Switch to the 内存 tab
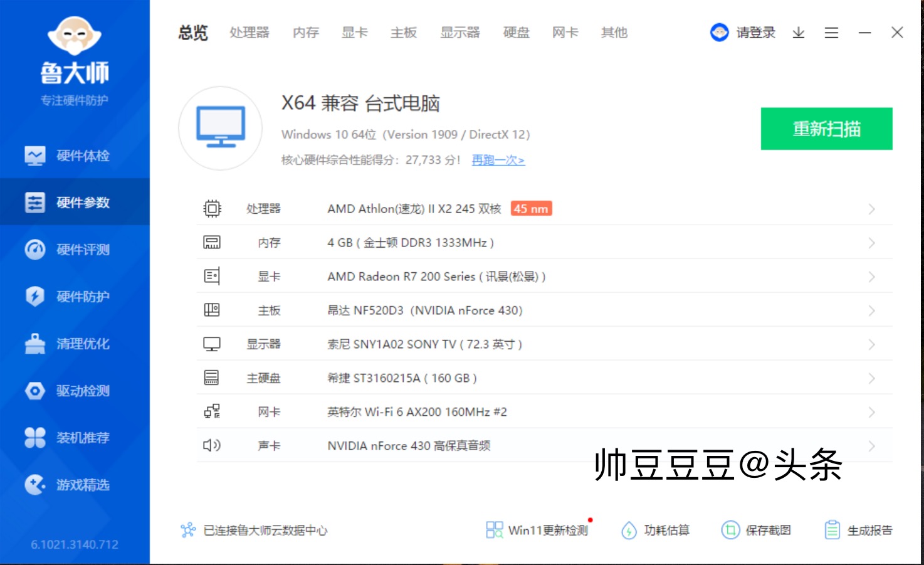Screen dimensions: 924x565 305,33
